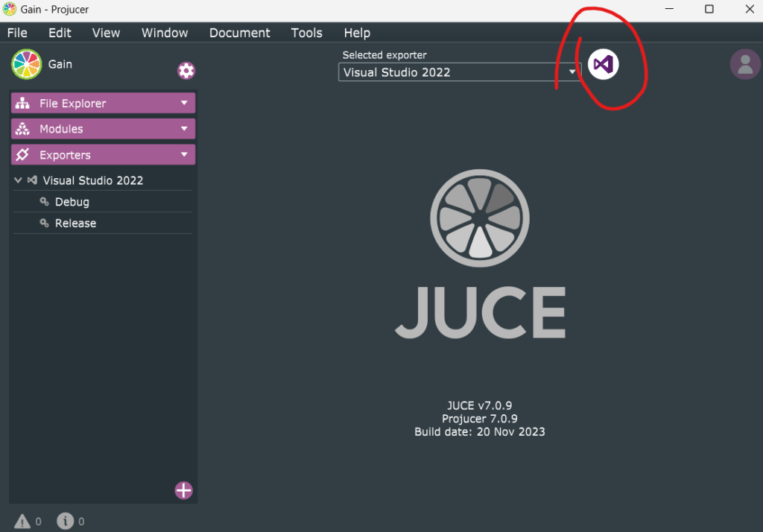Click the Modules cluster icon

[x=22, y=129]
